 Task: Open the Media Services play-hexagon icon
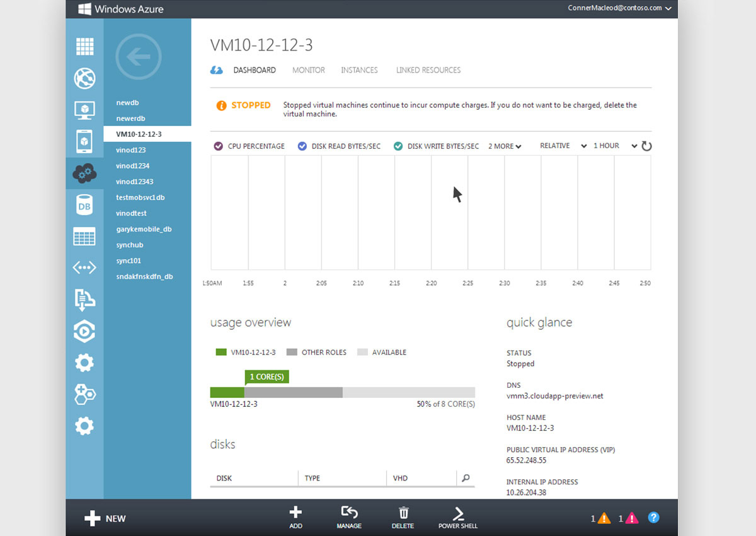(x=84, y=331)
